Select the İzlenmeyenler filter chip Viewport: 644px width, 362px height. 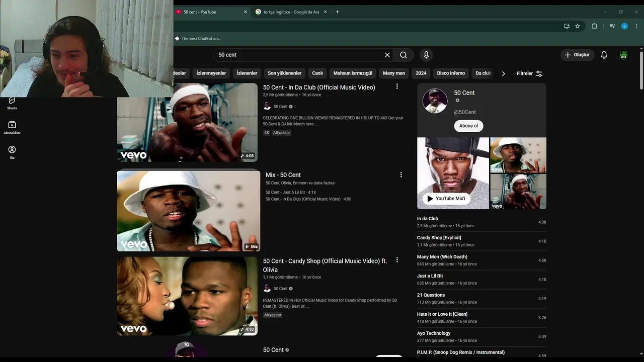tap(211, 73)
